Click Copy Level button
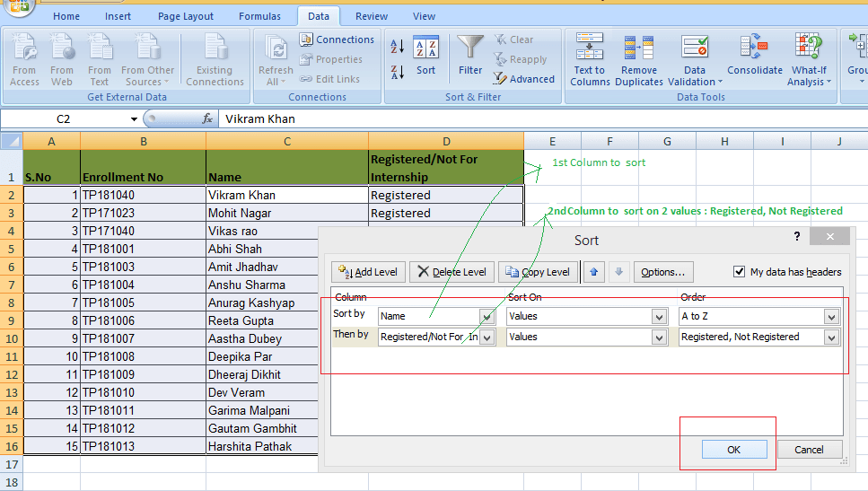The image size is (868, 491). (x=538, y=272)
